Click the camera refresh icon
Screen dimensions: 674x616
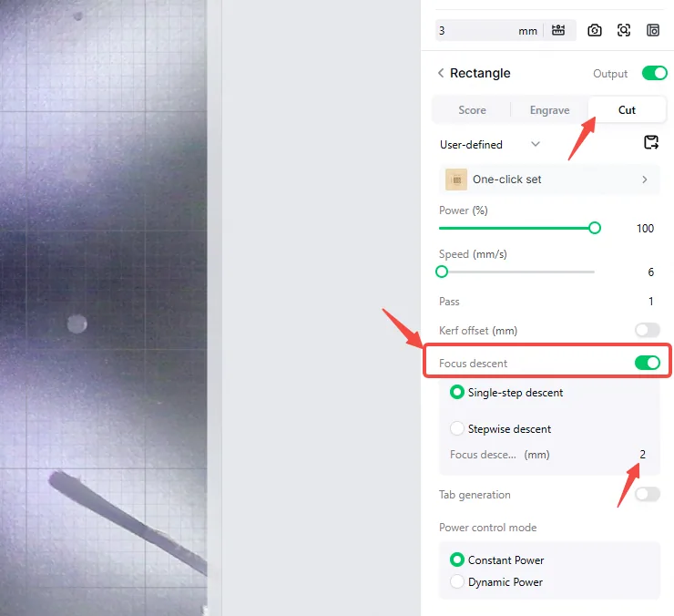click(595, 30)
